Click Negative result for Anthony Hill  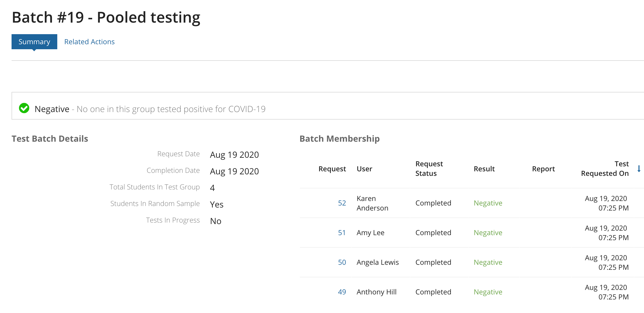[488, 292]
